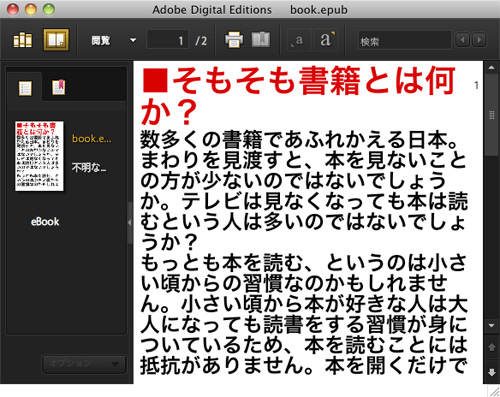Screen dimensions: 500x397
Task: Go to the next page with the page down arrow
Action: coord(491,372)
